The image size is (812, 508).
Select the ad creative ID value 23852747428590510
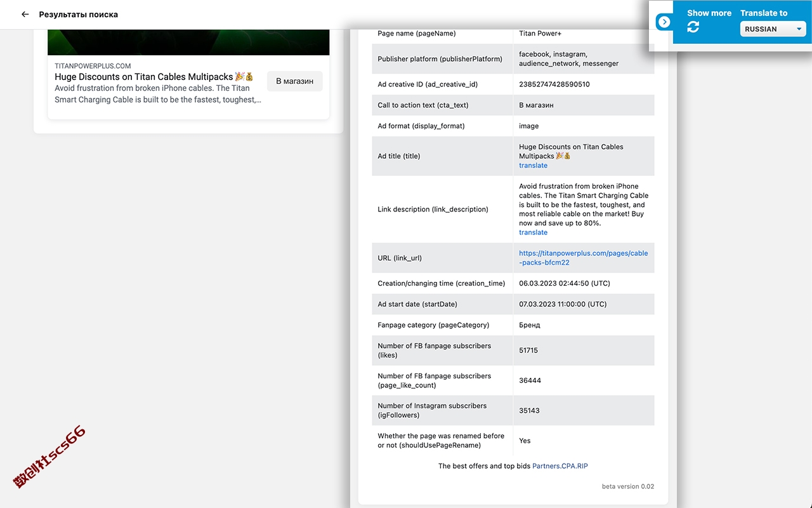point(554,84)
